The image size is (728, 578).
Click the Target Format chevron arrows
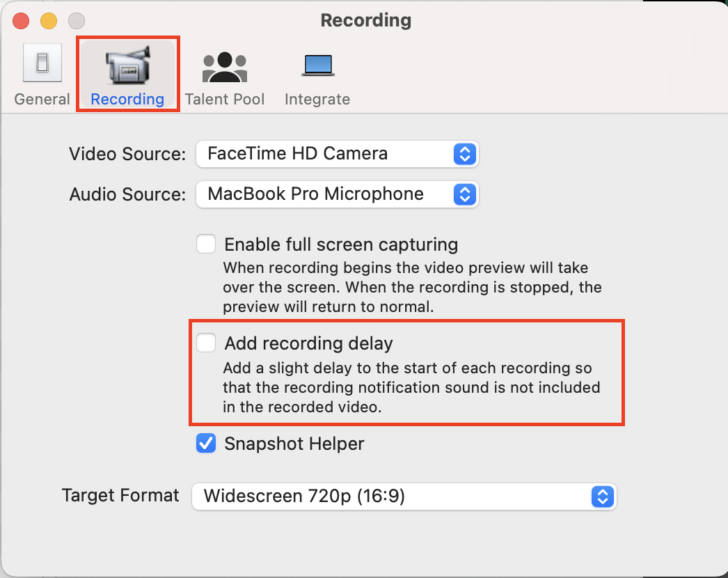[x=602, y=497]
